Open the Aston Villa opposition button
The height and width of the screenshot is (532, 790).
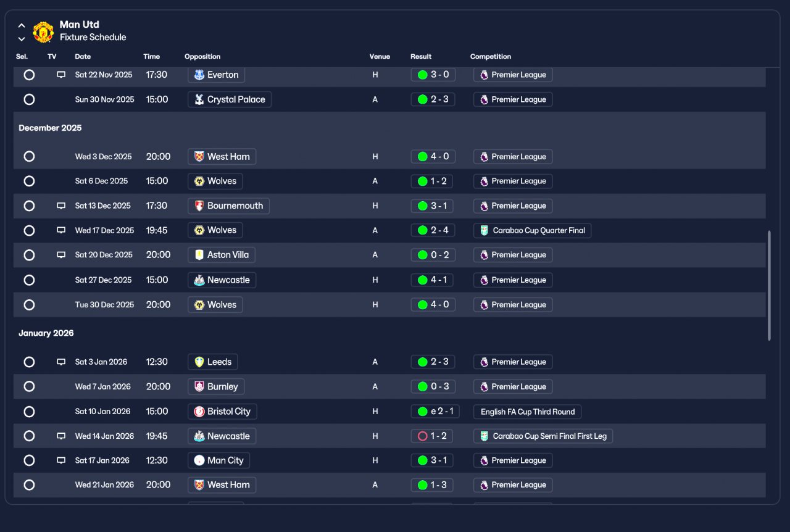pyautogui.click(x=222, y=255)
